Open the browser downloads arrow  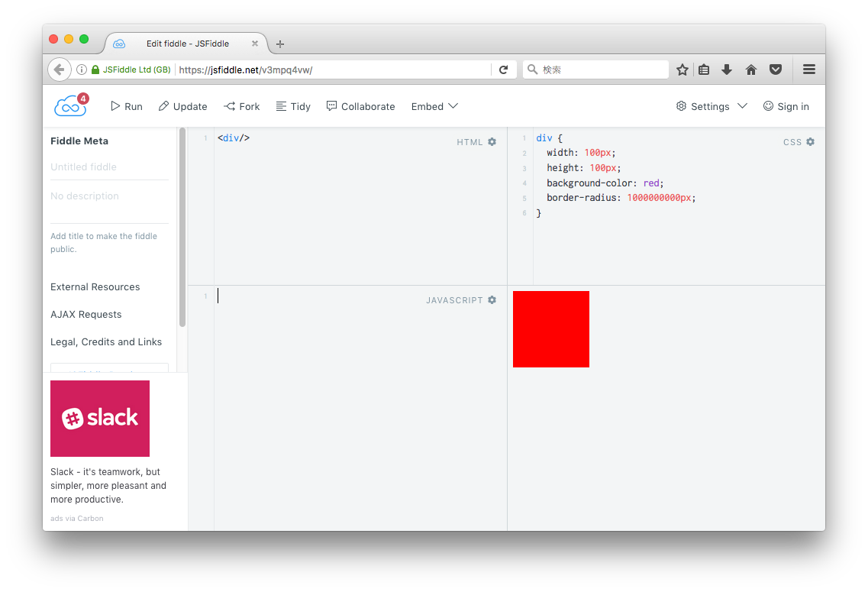727,69
